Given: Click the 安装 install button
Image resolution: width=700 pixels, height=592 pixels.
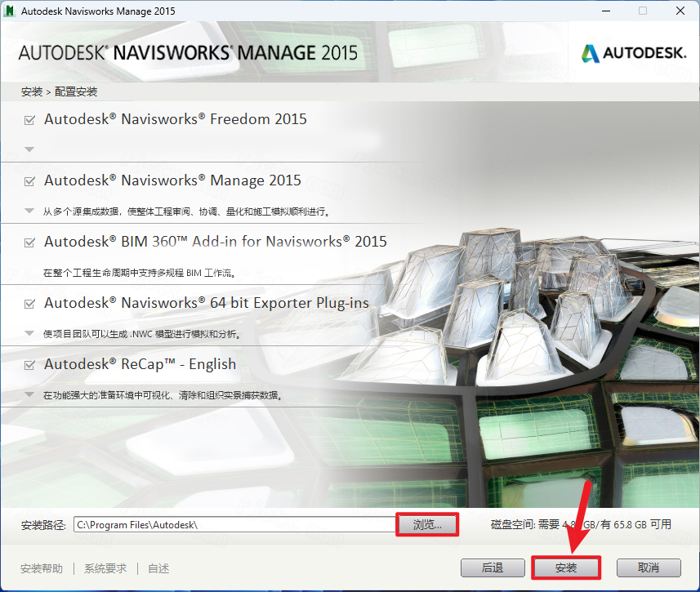Looking at the screenshot, I should 566,568.
